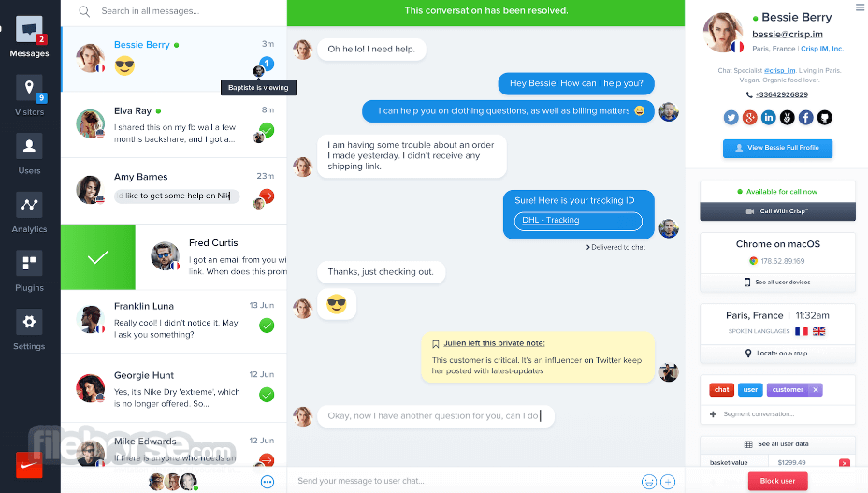The width and height of the screenshot is (868, 493).
Task: Toggle resolved checkmark on Elva Ray conversation
Action: click(x=267, y=130)
